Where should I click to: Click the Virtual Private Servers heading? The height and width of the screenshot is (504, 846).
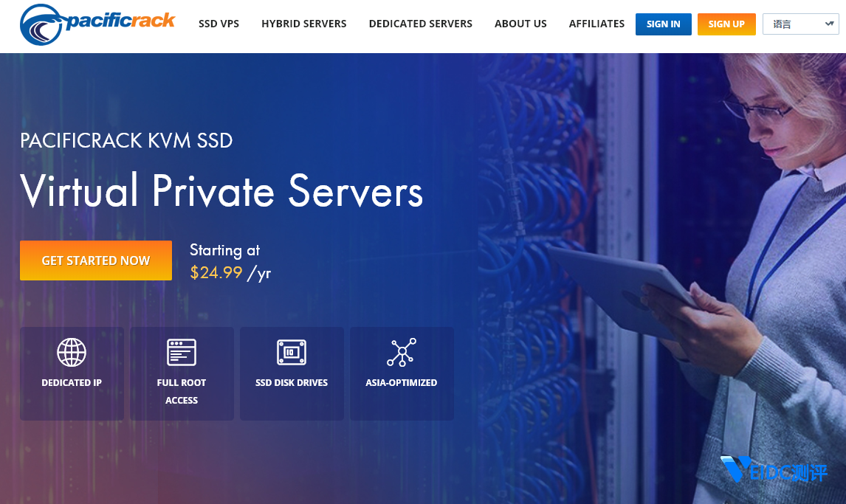(x=221, y=191)
